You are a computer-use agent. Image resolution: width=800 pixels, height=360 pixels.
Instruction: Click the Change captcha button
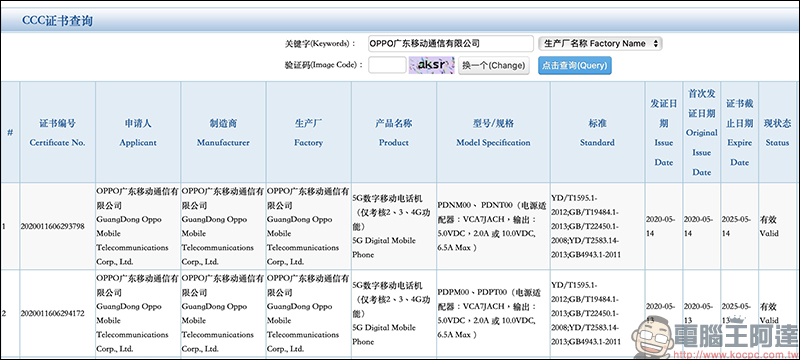click(x=493, y=65)
